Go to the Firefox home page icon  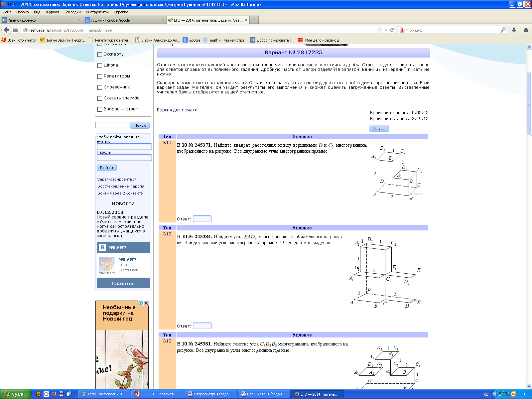click(526, 30)
